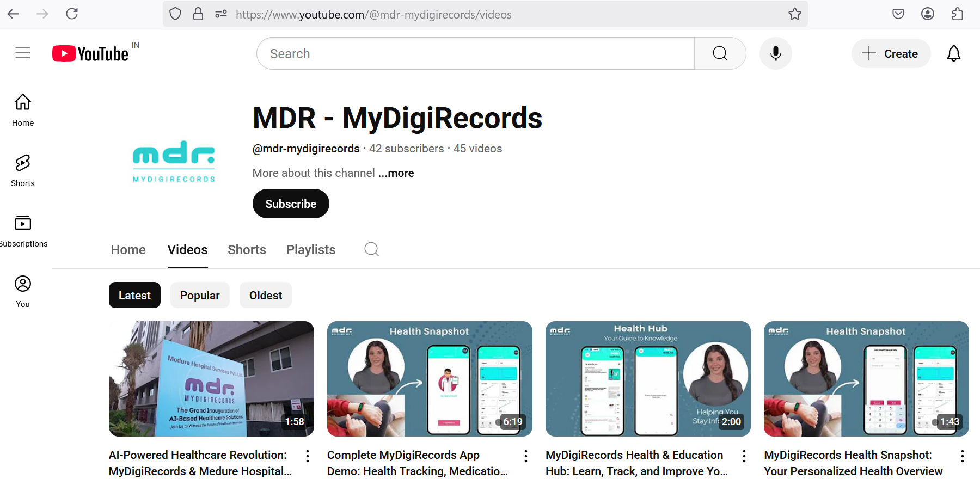Click the @mdr-mydigirecords handle text
The width and height of the screenshot is (980, 479).
tap(306, 149)
